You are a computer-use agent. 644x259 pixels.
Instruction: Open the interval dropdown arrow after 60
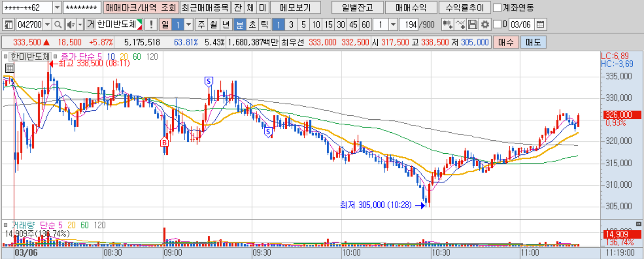click(393, 24)
